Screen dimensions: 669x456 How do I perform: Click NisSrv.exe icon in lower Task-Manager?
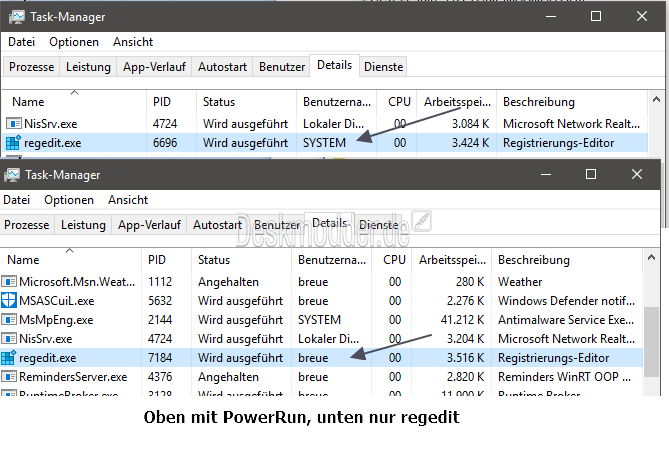[9, 339]
